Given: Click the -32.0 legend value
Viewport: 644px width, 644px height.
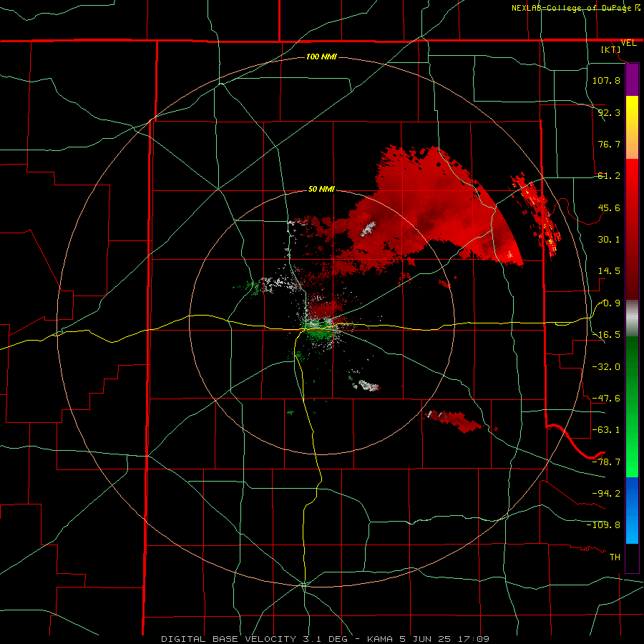Looking at the screenshot, I should tap(606, 366).
